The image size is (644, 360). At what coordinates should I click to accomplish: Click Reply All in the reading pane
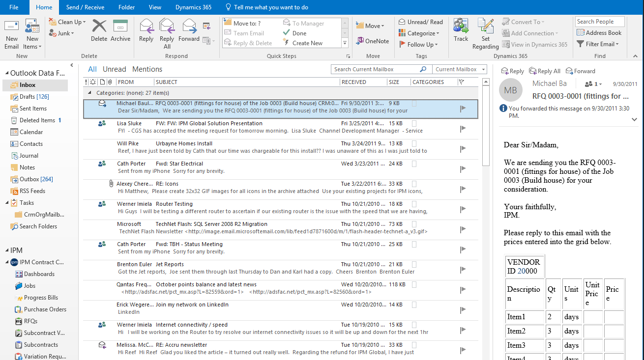[545, 71]
